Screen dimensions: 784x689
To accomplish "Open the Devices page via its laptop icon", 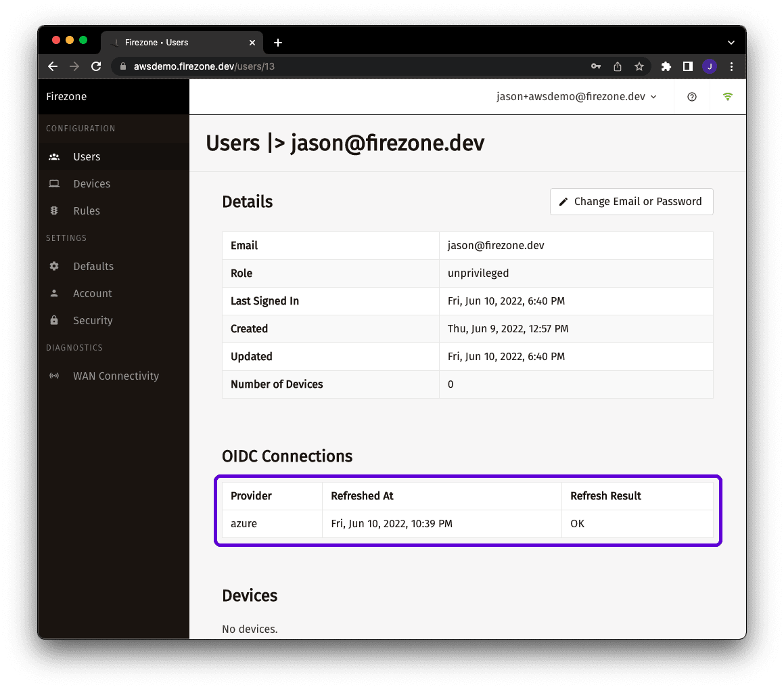I will 54,183.
